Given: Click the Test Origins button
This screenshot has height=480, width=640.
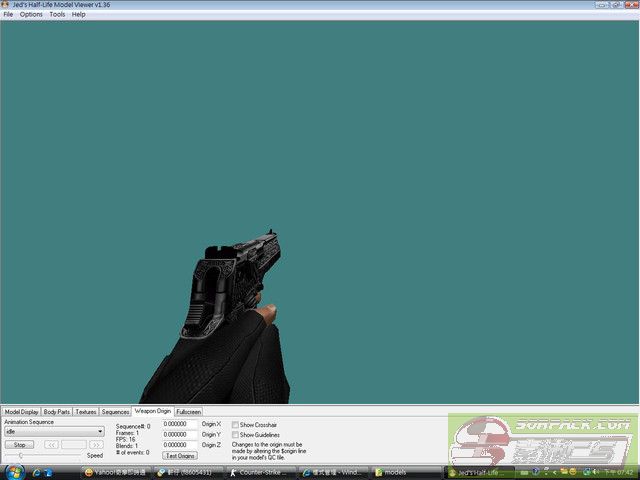Looking at the screenshot, I should [x=180, y=455].
